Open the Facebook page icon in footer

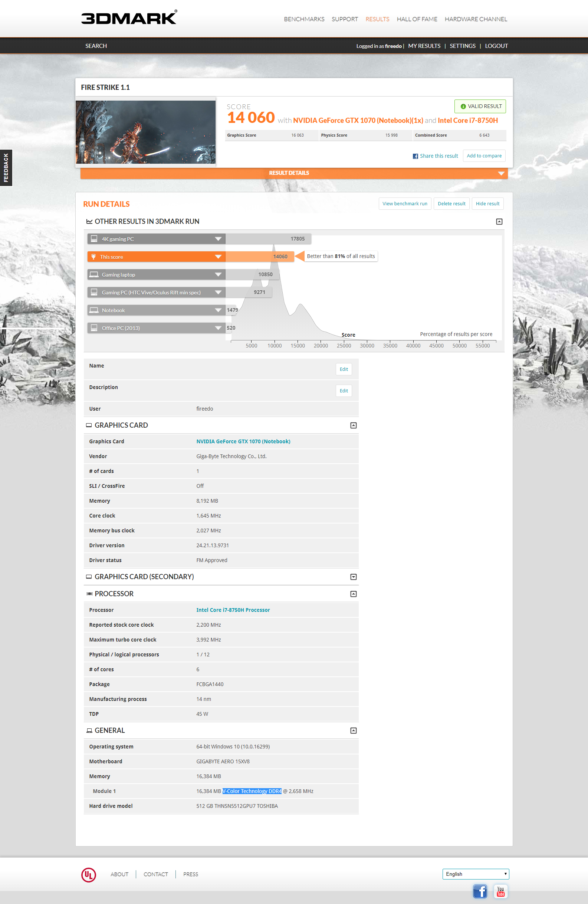click(480, 891)
